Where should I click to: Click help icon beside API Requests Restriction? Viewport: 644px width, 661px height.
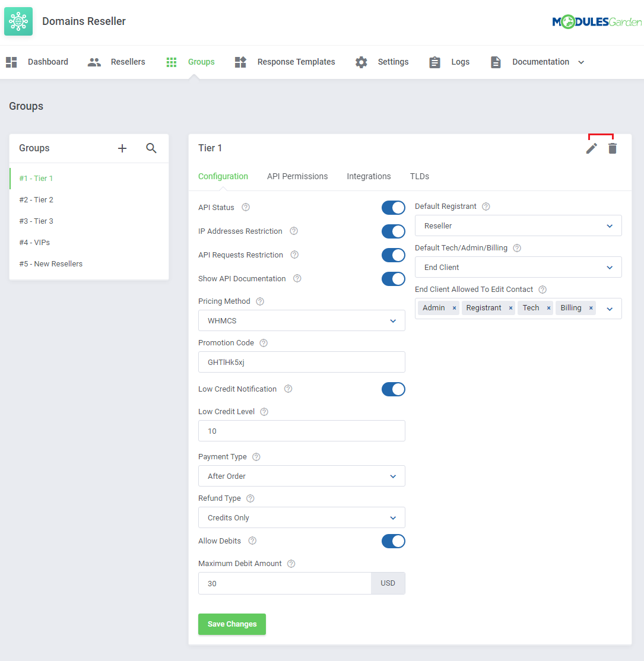coord(295,255)
